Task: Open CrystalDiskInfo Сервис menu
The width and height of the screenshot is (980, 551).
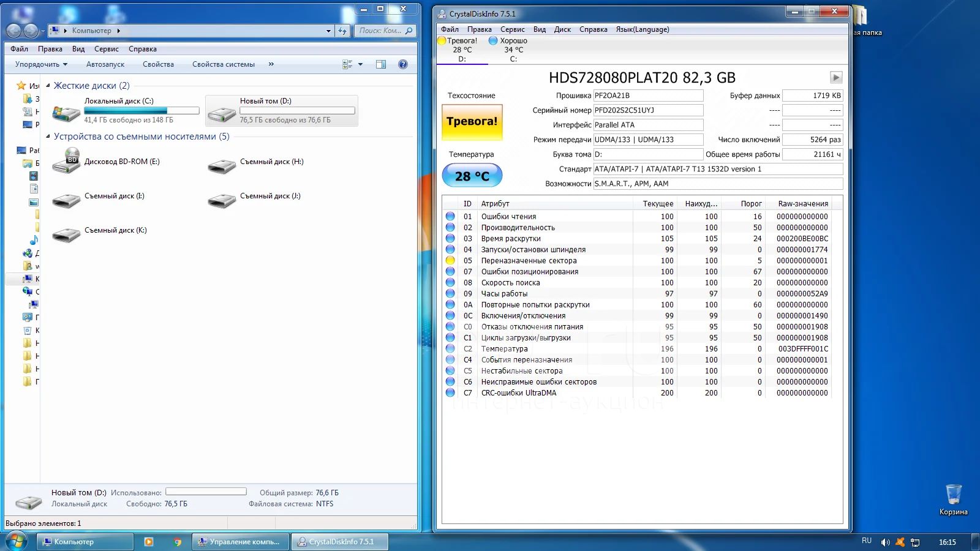Action: (513, 29)
